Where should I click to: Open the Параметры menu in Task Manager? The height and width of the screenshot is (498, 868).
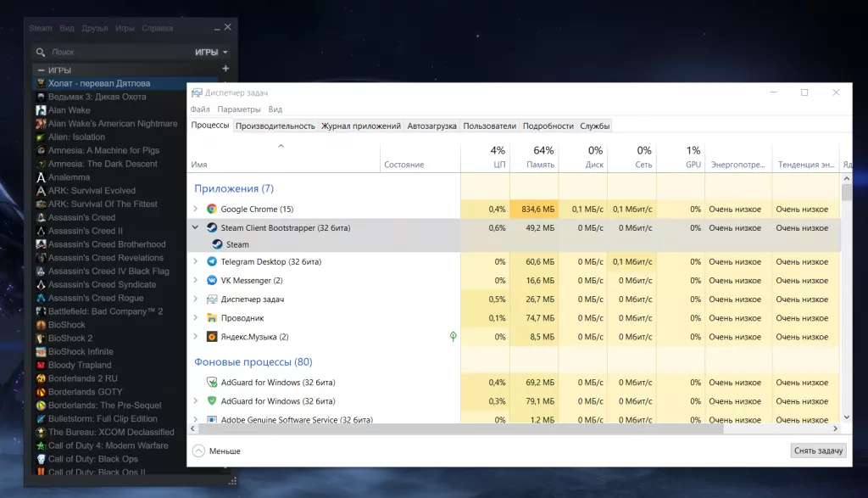pos(238,109)
